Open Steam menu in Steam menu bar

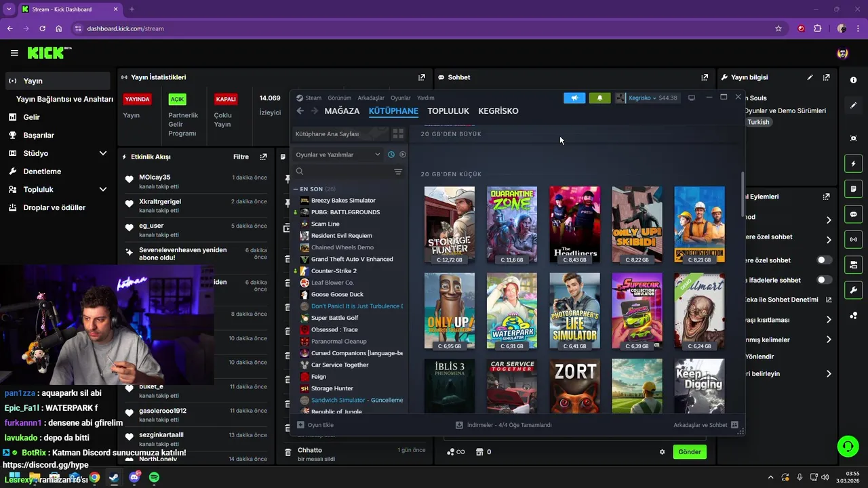pyautogui.click(x=313, y=98)
